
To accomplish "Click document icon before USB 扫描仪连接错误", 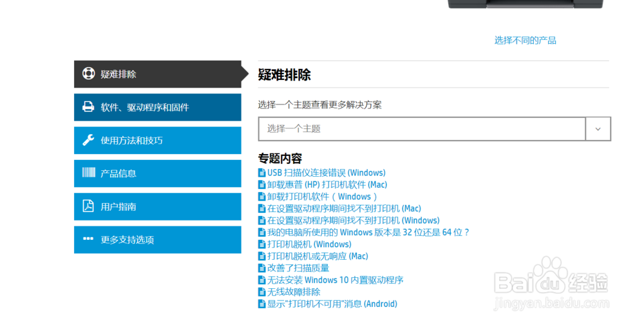I will (x=261, y=173).
